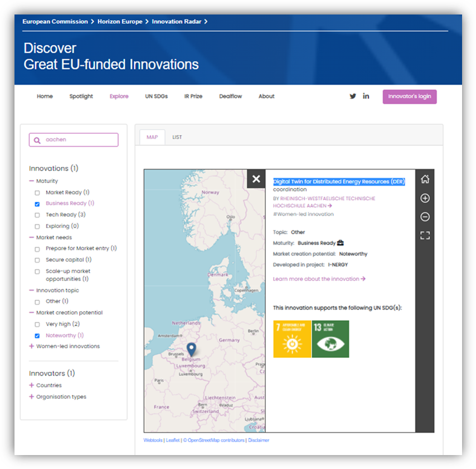Follow the Innovation Radar breadcrumb link

click(x=176, y=22)
